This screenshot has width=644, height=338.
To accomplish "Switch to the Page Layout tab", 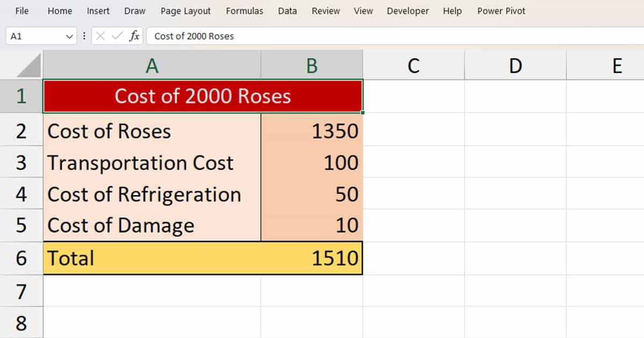I will [185, 11].
